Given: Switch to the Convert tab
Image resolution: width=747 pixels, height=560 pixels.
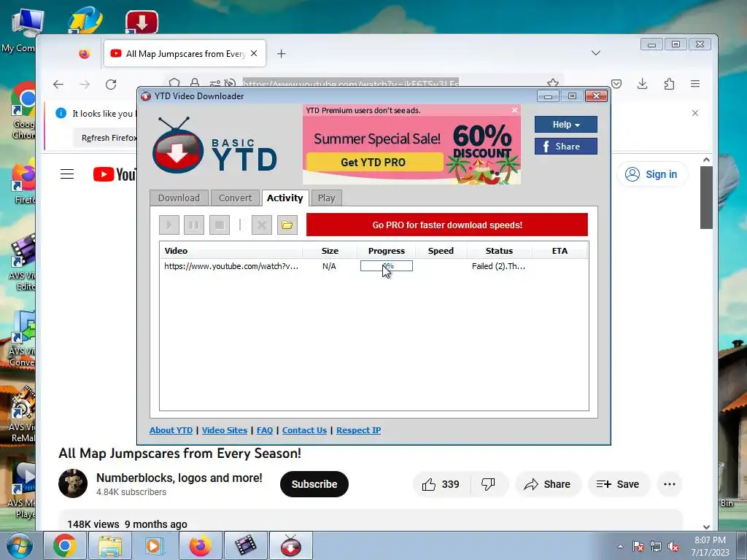Looking at the screenshot, I should tap(236, 198).
